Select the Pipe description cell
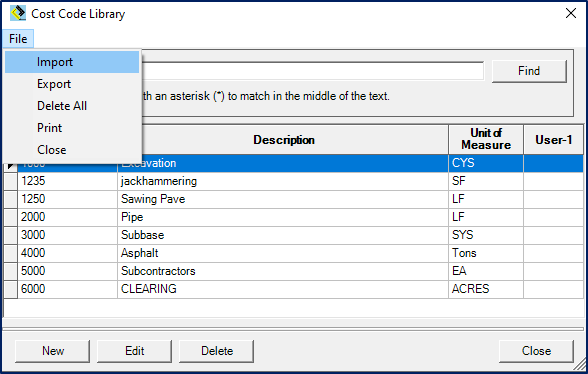Image resolution: width=588 pixels, height=374 pixels. pyautogui.click(x=283, y=217)
